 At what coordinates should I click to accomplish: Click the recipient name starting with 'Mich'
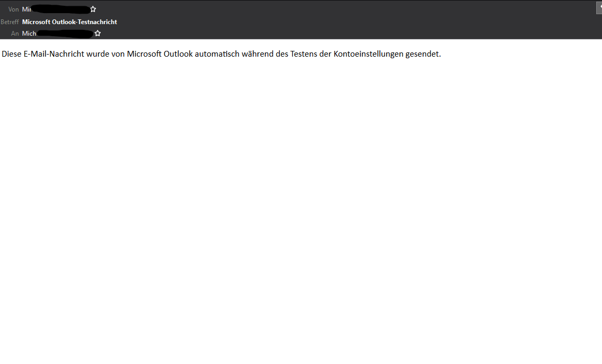click(x=29, y=34)
